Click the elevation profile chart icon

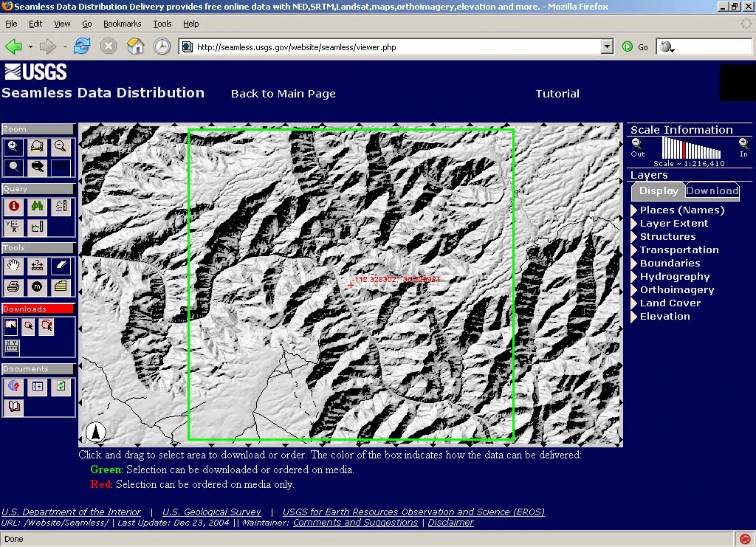[37, 227]
